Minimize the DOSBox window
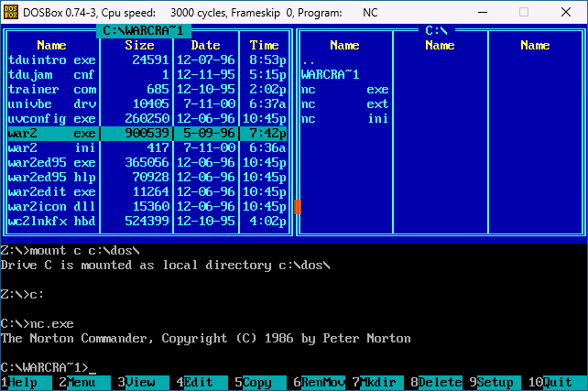This screenshot has width=588, height=391. 483,13
